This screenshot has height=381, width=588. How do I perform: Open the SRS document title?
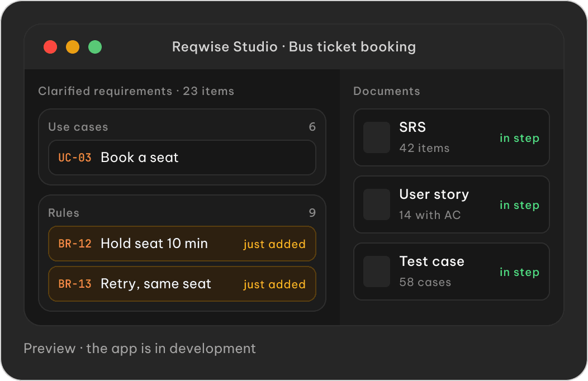click(x=412, y=127)
